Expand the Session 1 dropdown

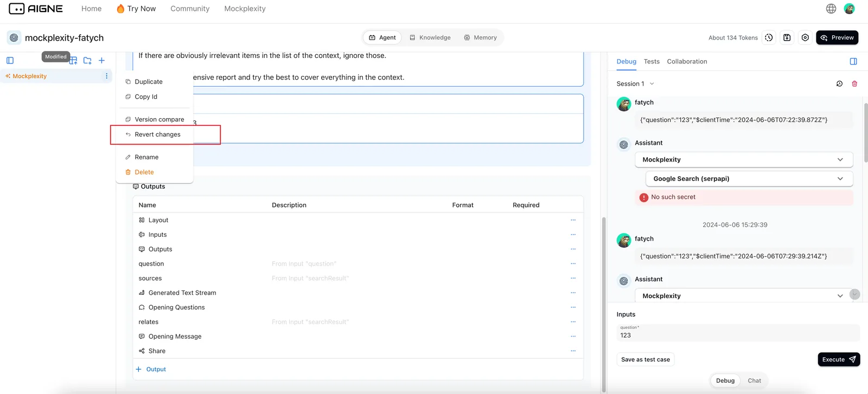pyautogui.click(x=636, y=84)
